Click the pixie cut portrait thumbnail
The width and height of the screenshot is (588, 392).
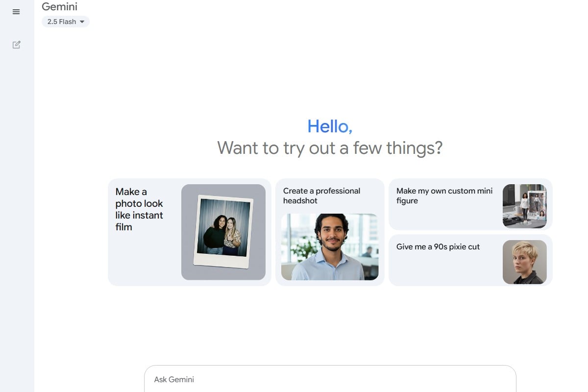(525, 262)
